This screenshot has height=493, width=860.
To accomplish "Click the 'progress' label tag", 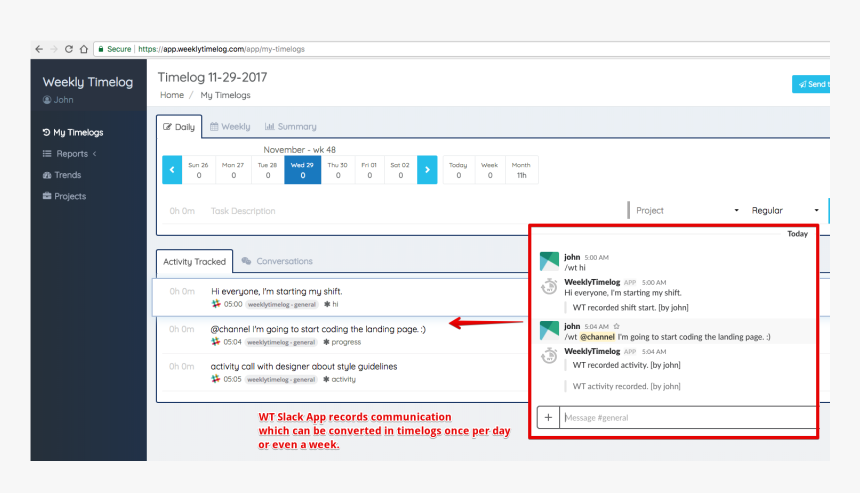I will (342, 342).
